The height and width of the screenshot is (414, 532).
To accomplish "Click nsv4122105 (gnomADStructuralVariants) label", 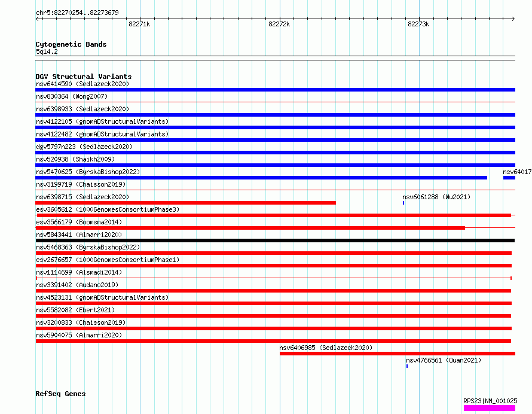I will (102, 121).
